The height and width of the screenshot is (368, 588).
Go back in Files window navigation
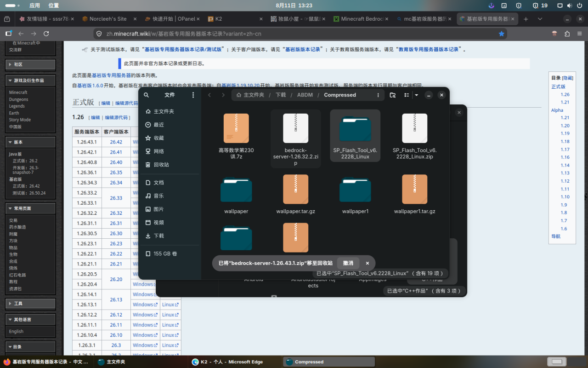[x=209, y=95]
